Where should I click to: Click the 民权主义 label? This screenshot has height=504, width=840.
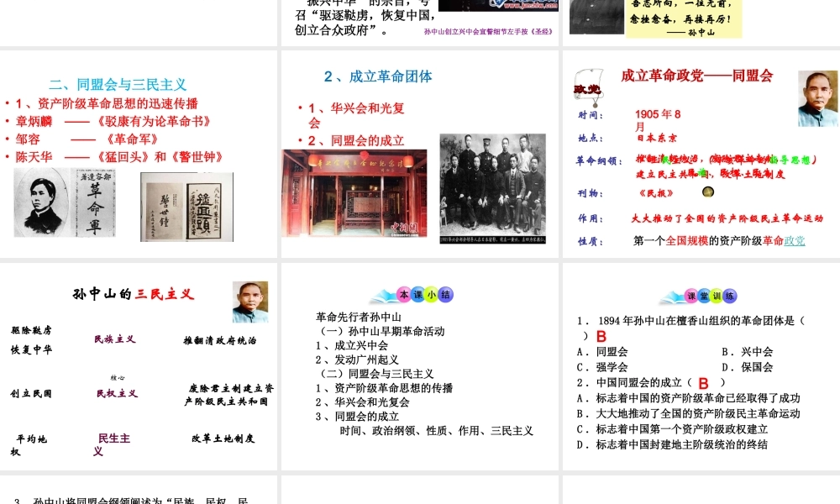(117, 393)
